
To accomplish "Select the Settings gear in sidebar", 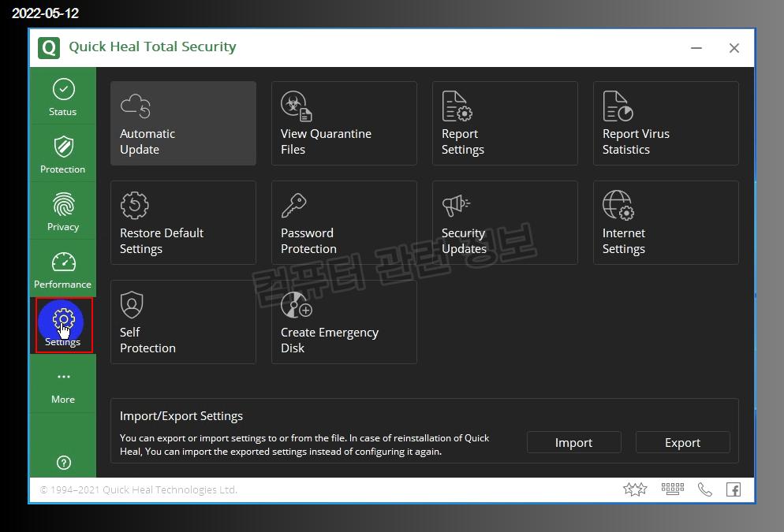I will [x=64, y=326].
